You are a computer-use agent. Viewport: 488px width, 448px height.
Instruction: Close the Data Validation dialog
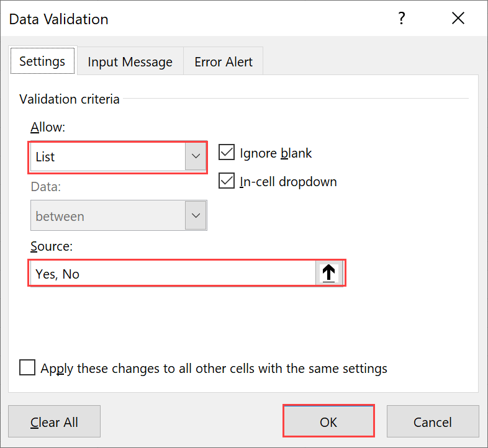pyautogui.click(x=458, y=19)
